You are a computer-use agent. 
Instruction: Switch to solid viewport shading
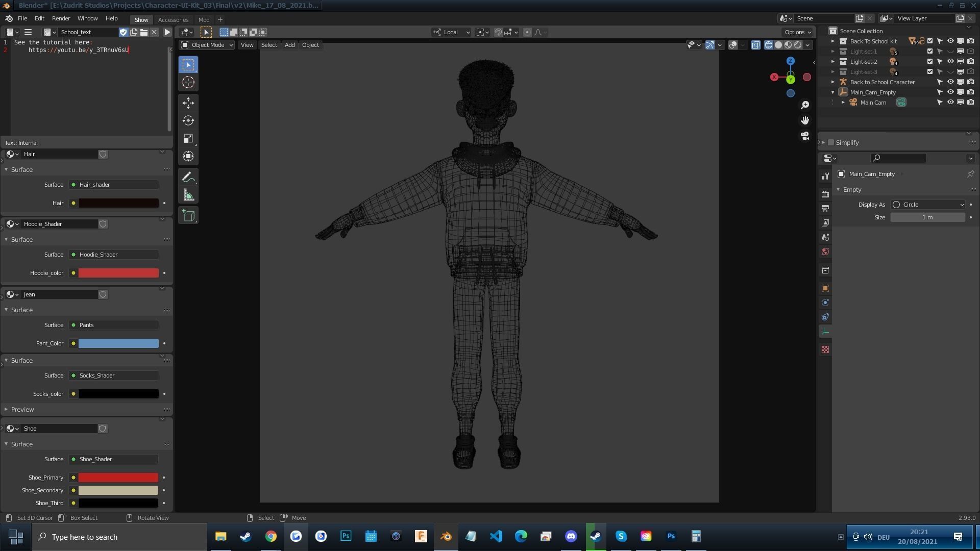pyautogui.click(x=778, y=45)
